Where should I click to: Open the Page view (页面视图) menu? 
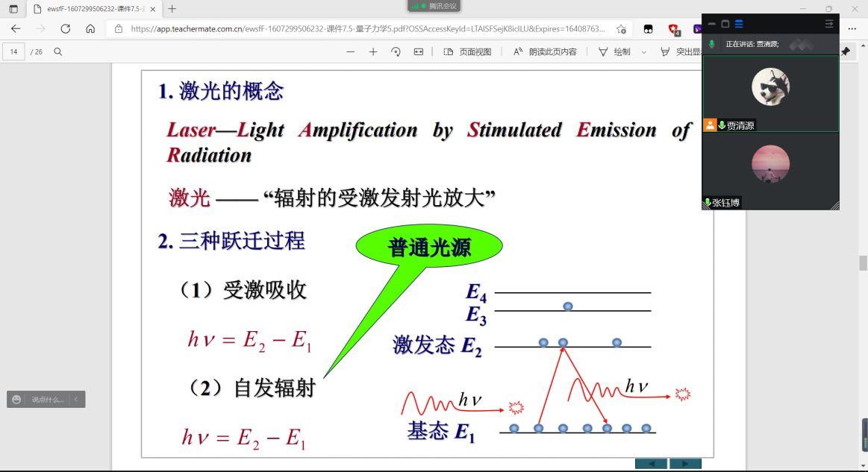(x=468, y=51)
